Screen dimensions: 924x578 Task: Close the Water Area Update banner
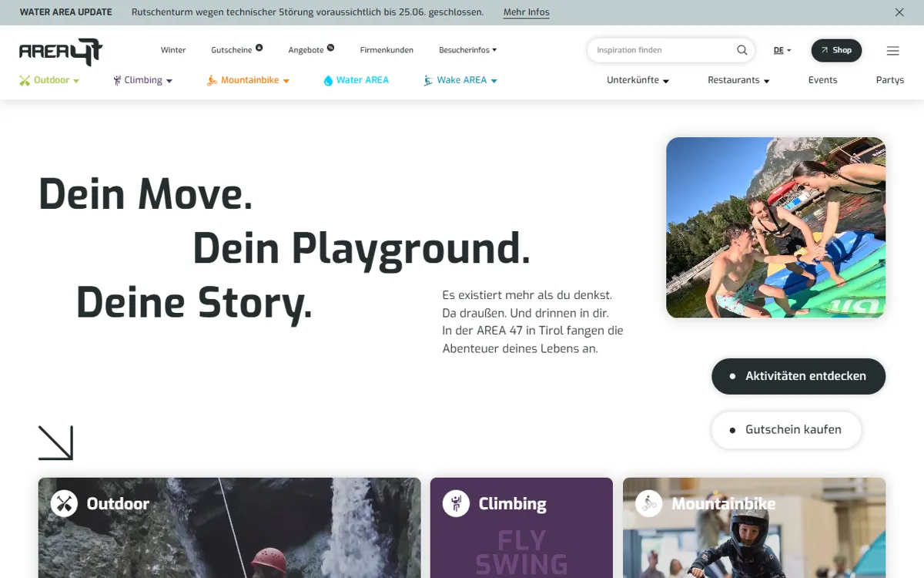[899, 12]
